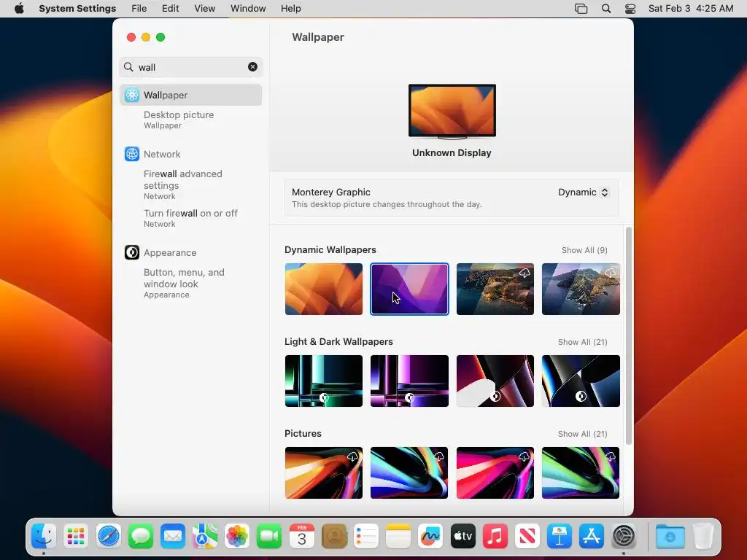Image resolution: width=747 pixels, height=560 pixels.
Task: Open Music app in Dock
Action: tap(495, 536)
